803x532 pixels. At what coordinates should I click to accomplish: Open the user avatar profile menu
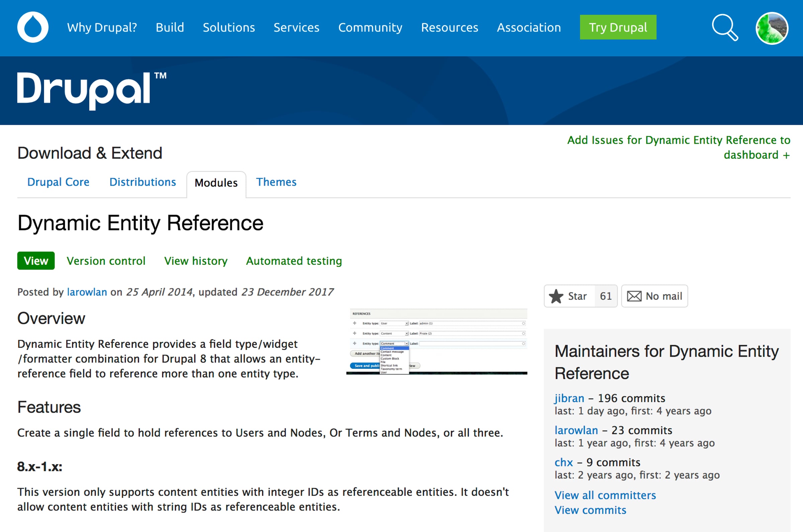pyautogui.click(x=772, y=28)
